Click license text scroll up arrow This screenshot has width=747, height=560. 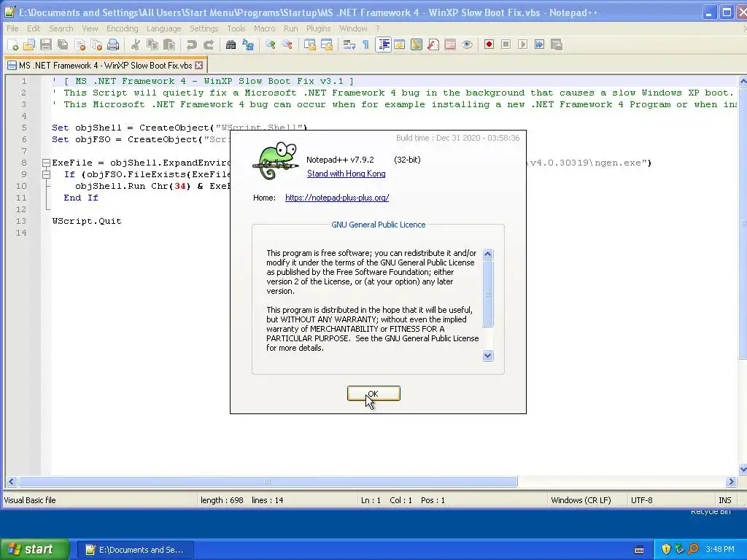487,254
